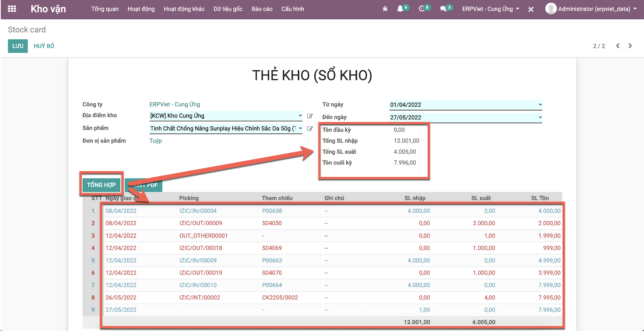Open external link for Sản phẩm
The height and width of the screenshot is (333, 644).
[310, 129]
